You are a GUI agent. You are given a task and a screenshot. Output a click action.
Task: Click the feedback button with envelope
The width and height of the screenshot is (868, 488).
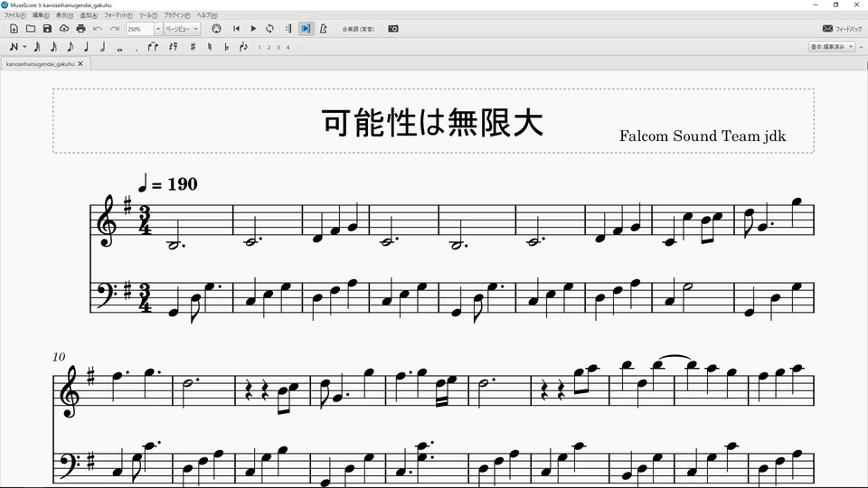[842, 29]
